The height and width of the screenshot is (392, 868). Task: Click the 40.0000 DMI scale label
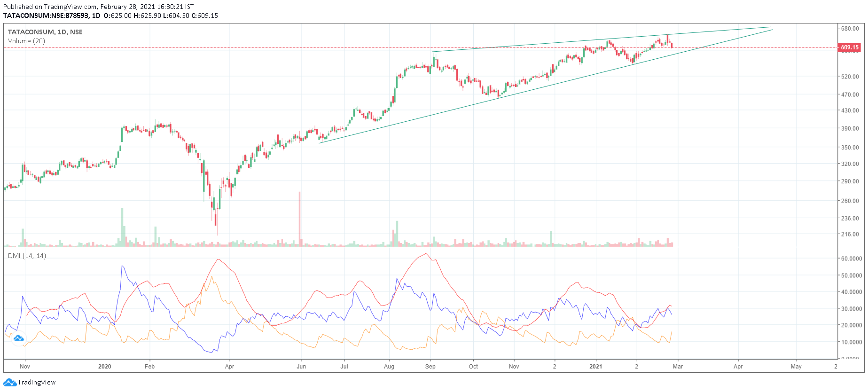click(852, 292)
